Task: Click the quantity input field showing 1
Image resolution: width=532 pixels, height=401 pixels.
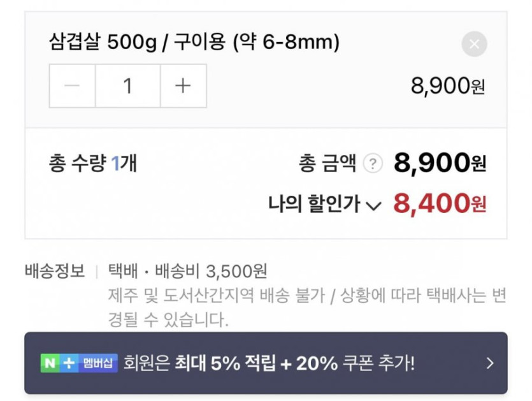Action: point(127,86)
